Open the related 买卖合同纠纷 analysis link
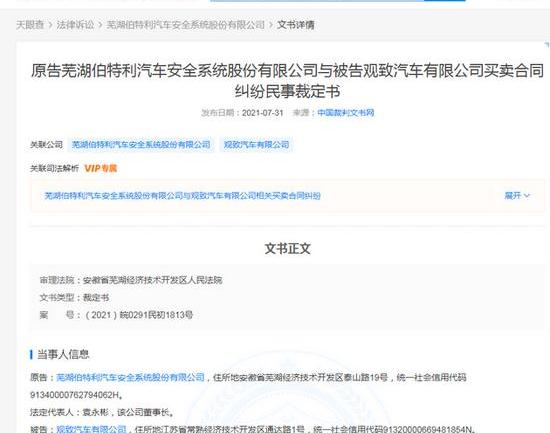This screenshot has height=433, width=550. pyautogui.click(x=182, y=196)
